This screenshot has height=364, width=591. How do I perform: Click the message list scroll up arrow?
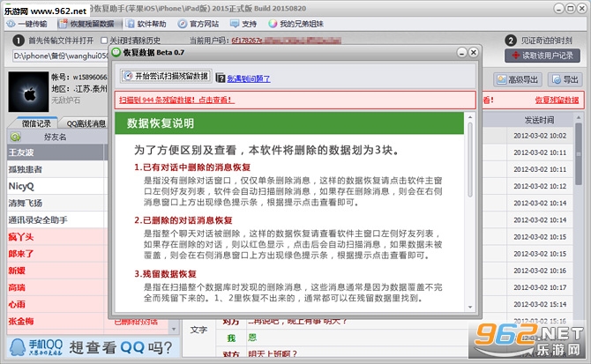tap(579, 118)
